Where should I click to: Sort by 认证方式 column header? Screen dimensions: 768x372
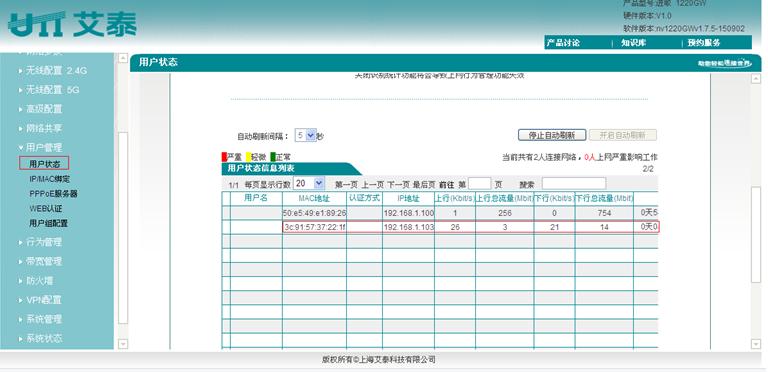[364, 198]
